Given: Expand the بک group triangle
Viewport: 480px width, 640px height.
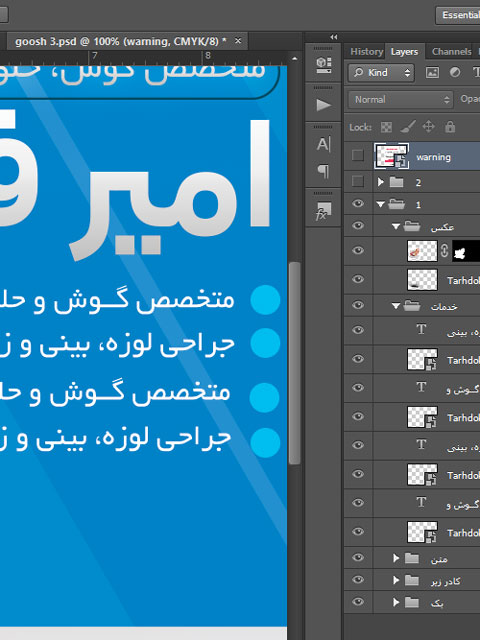Looking at the screenshot, I should coord(396,602).
